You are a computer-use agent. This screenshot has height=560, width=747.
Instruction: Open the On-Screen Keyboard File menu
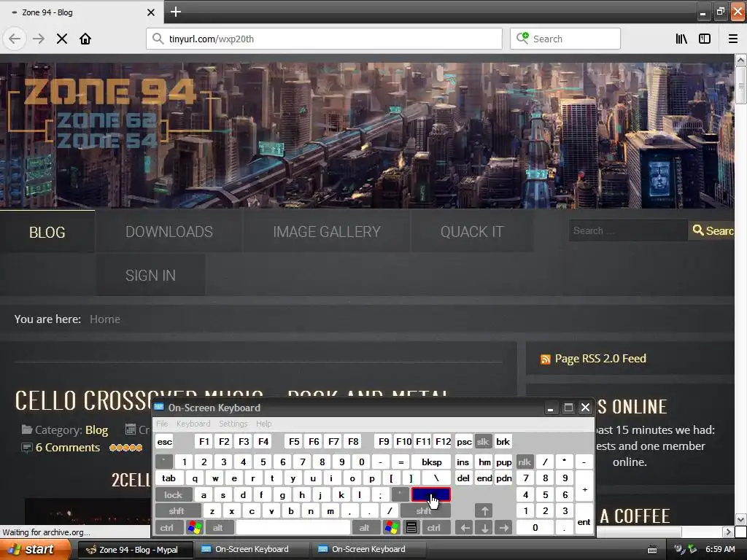162,424
